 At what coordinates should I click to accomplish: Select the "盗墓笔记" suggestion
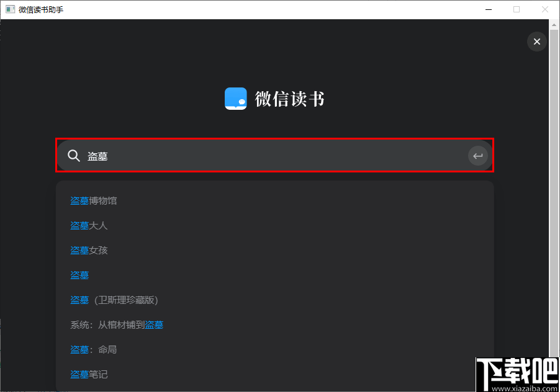pyautogui.click(x=89, y=374)
